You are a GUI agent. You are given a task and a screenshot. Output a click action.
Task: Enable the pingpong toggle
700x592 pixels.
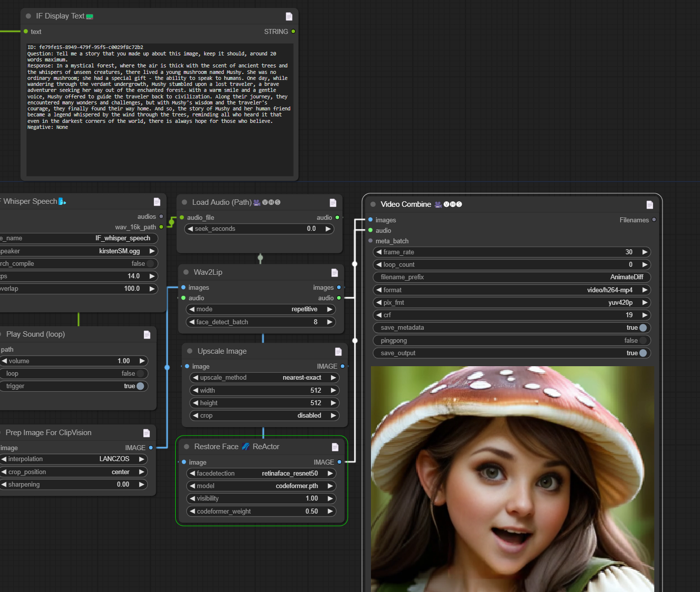point(643,341)
